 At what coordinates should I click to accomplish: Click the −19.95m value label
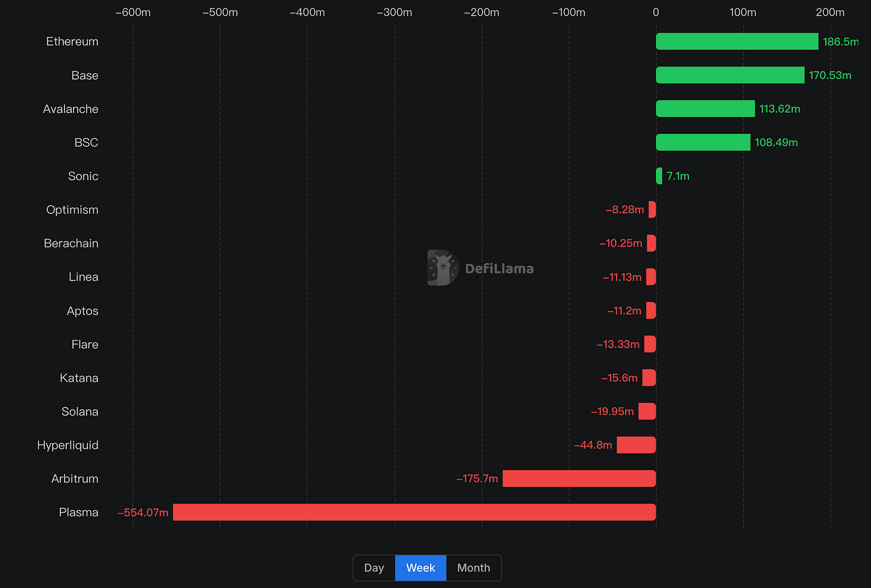click(x=612, y=412)
